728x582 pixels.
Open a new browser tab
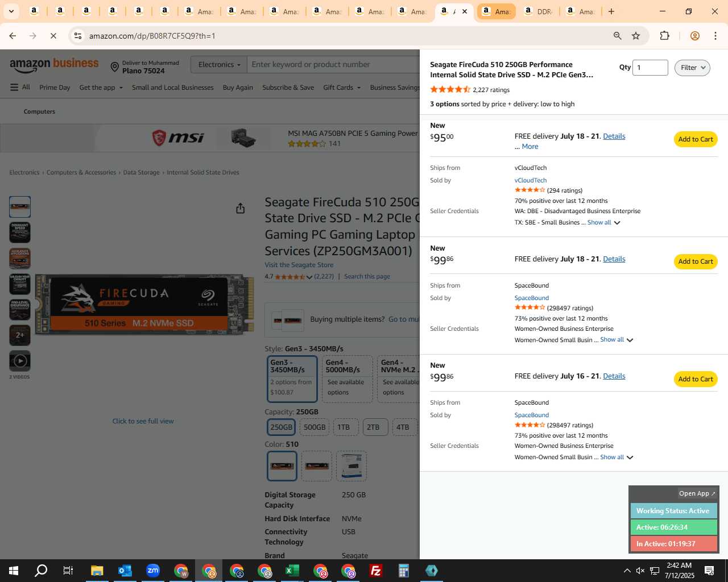(x=611, y=11)
